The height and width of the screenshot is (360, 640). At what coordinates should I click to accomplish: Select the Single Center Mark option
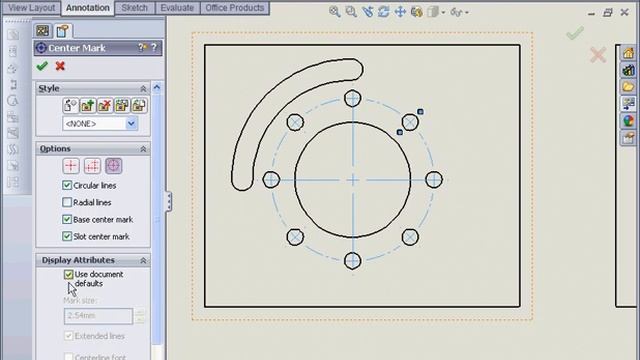pos(71,166)
